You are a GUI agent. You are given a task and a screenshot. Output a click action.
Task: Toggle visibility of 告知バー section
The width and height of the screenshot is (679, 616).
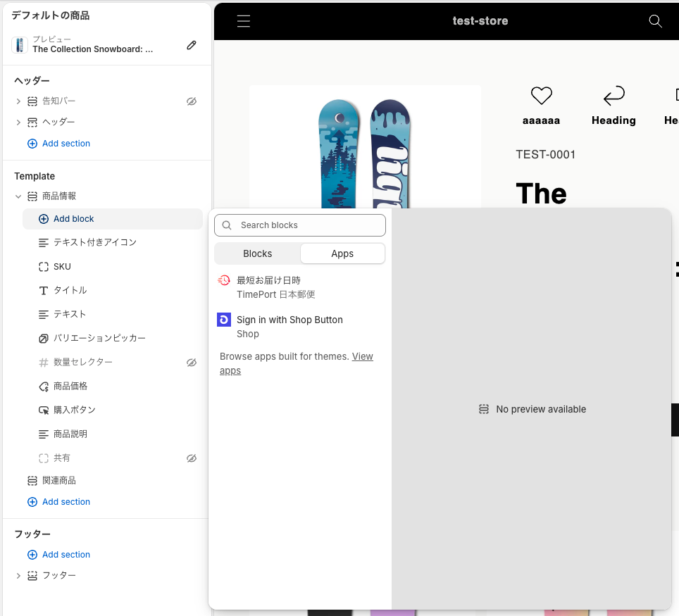[x=192, y=101]
